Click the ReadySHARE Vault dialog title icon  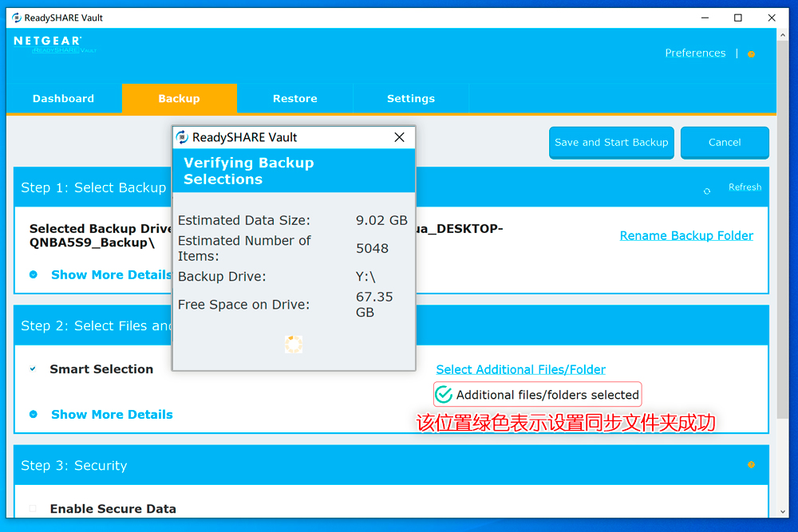[x=182, y=137]
